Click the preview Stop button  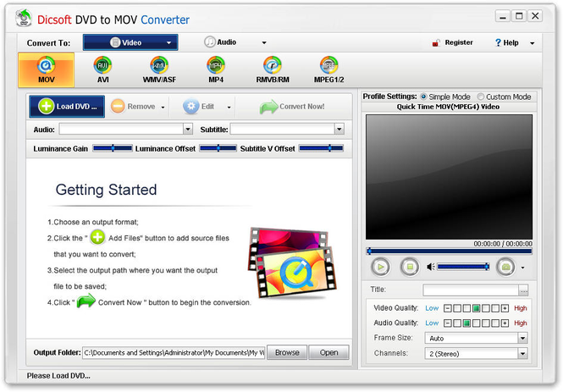410,267
